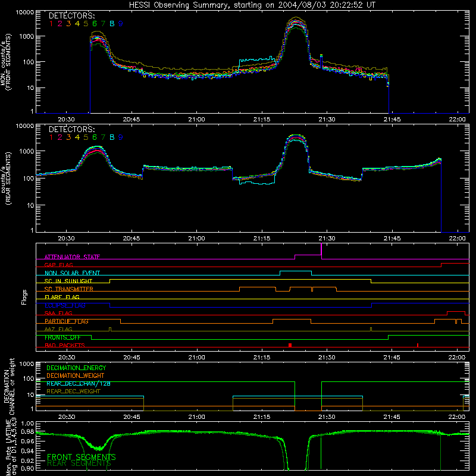Select detector 2 in rear segments legend
476x476 pixels.
point(60,137)
